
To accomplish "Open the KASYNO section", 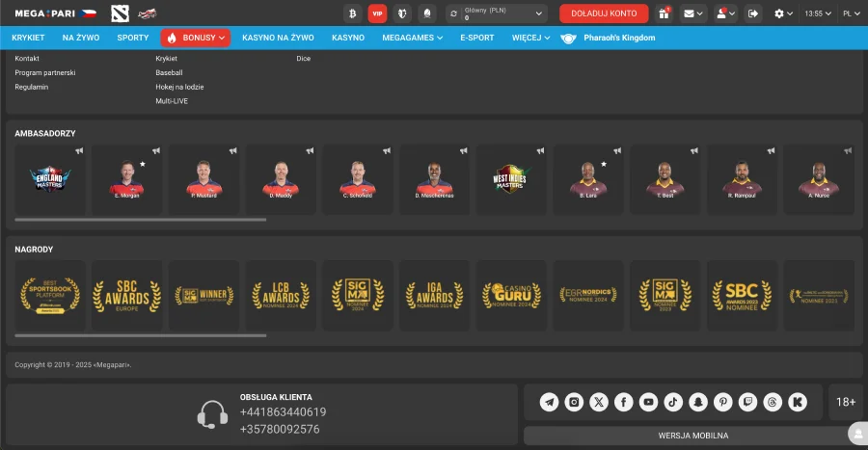I will pyautogui.click(x=348, y=38).
